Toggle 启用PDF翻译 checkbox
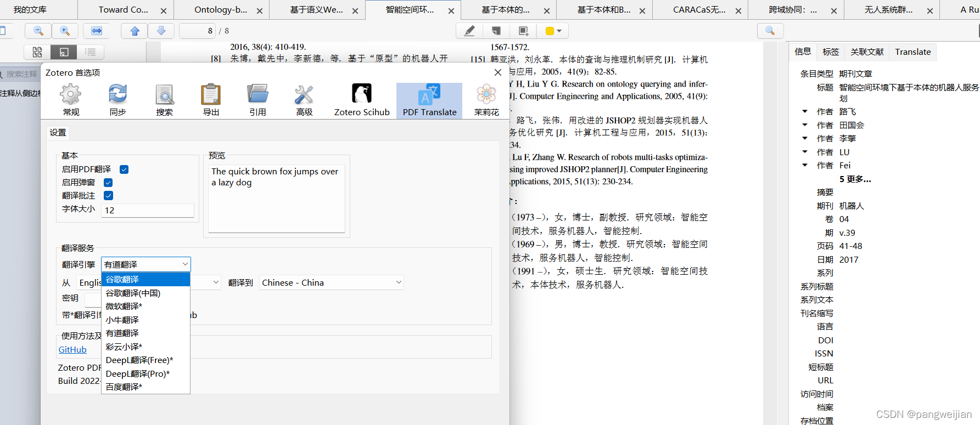Screen dimensions: 980x425 point(124,169)
